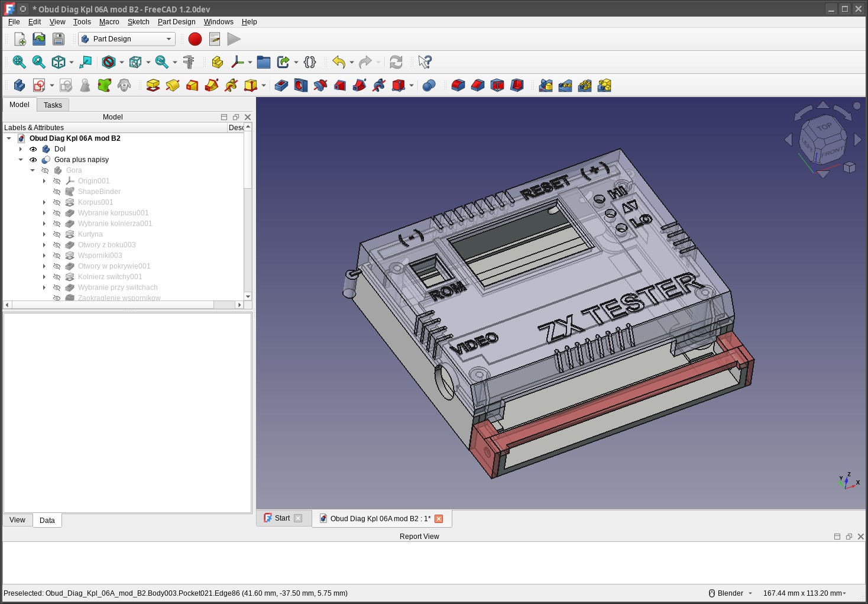The width and height of the screenshot is (868, 604).
Task: Toggle visibility of Korpus001 feature
Action: point(57,202)
